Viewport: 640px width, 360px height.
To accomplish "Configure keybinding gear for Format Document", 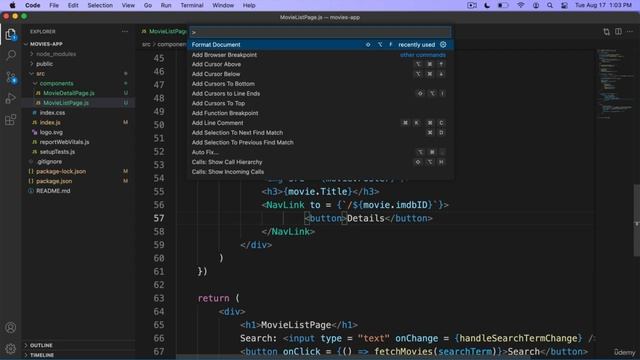I will pyautogui.click(x=443, y=44).
